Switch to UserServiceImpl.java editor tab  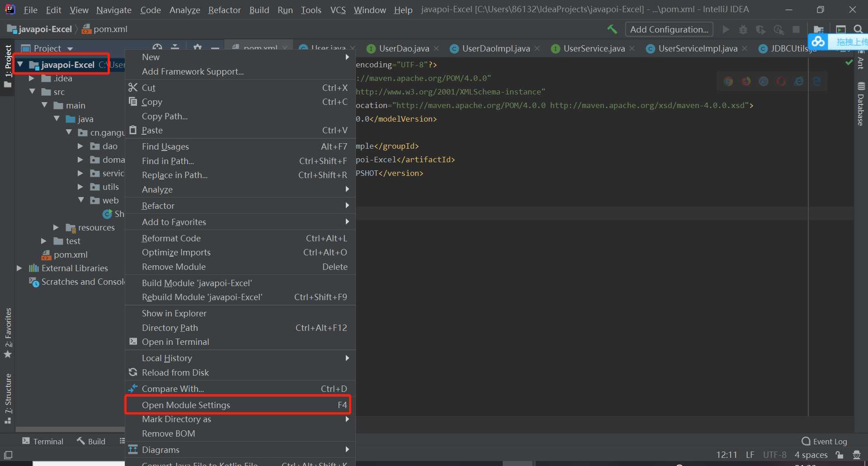tap(698, 48)
